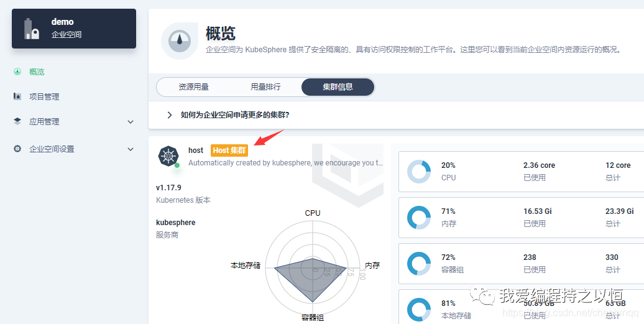This screenshot has height=324, width=644.
Task: Expand the 如何为企业空间申请更多的集群 question
Action: (170, 115)
